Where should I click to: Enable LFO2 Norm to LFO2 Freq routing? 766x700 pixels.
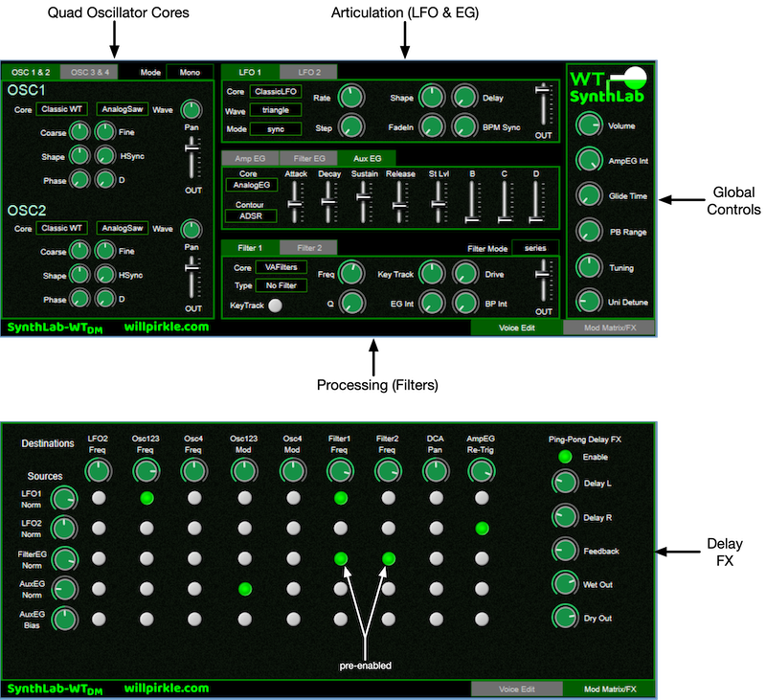pyautogui.click(x=99, y=528)
